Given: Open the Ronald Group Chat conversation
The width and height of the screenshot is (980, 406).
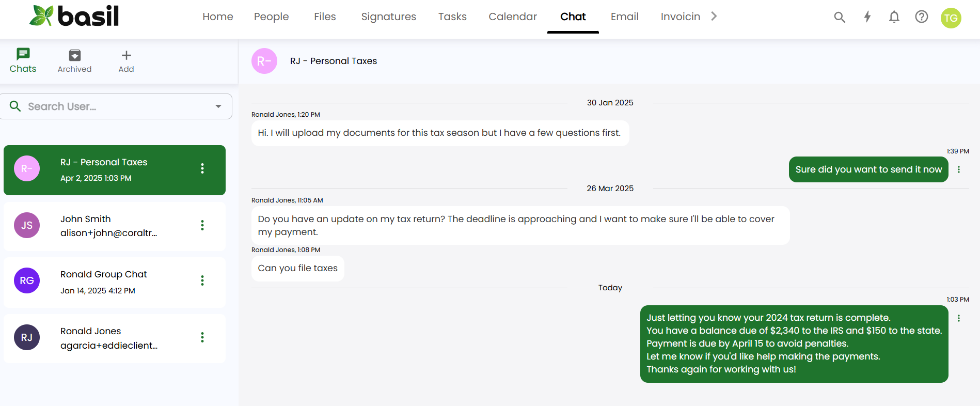Looking at the screenshot, I should pyautogui.click(x=108, y=282).
